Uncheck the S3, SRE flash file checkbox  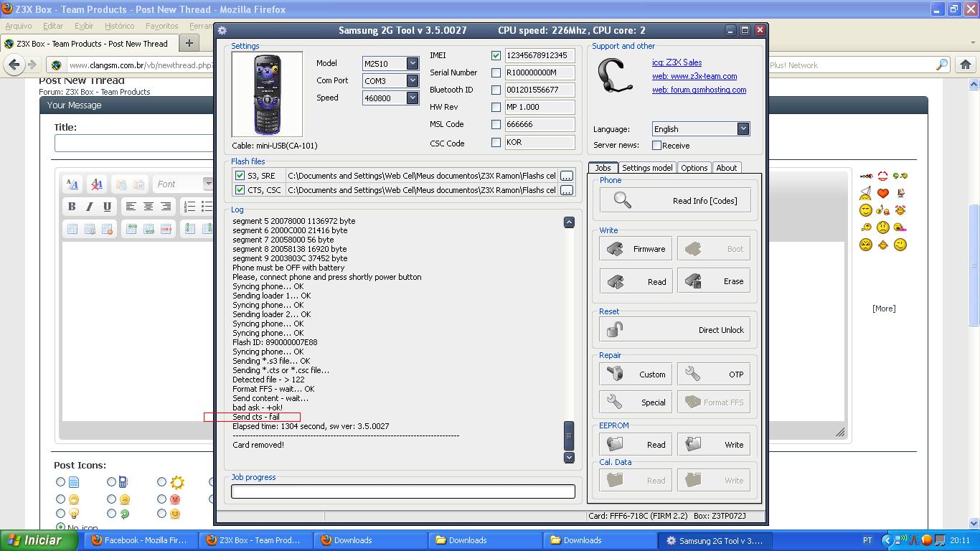240,176
